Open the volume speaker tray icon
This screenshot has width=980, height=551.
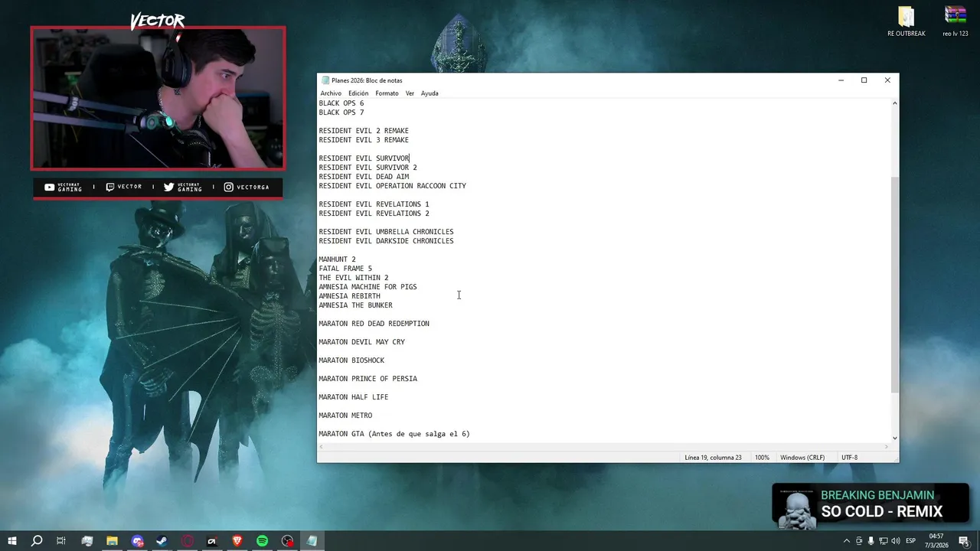click(x=897, y=541)
